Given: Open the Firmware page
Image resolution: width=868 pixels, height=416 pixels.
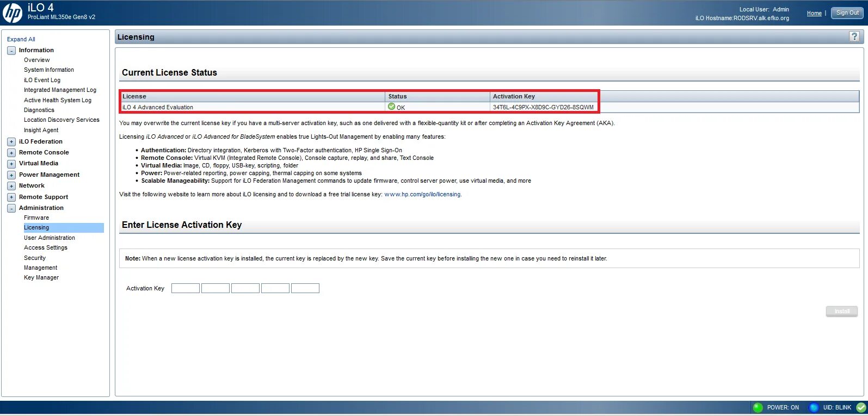Looking at the screenshot, I should (x=36, y=218).
